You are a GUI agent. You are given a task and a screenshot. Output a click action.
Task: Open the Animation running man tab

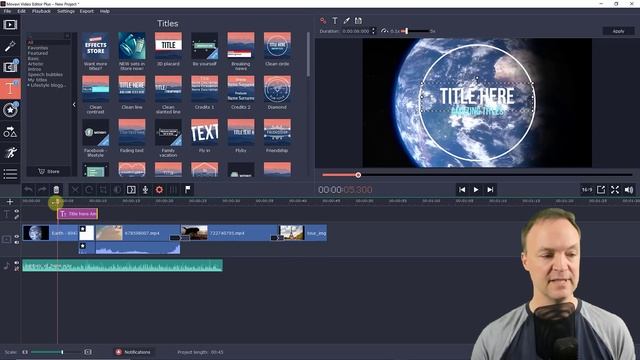click(10, 153)
